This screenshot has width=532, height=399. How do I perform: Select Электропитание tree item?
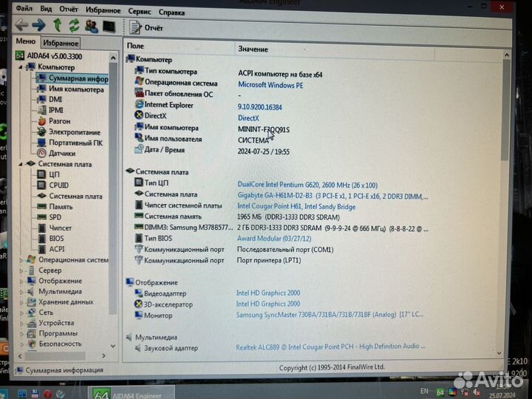point(69,132)
